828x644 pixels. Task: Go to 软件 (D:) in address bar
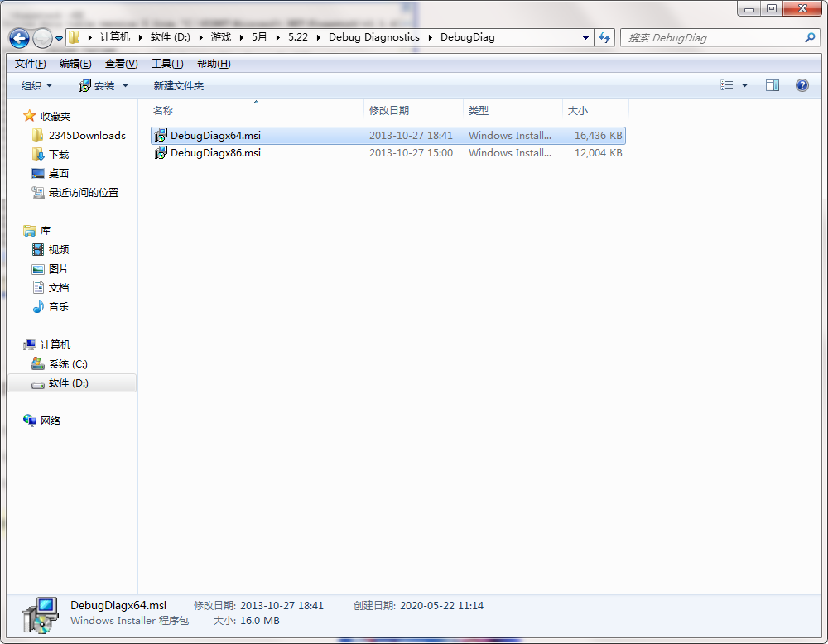point(170,37)
